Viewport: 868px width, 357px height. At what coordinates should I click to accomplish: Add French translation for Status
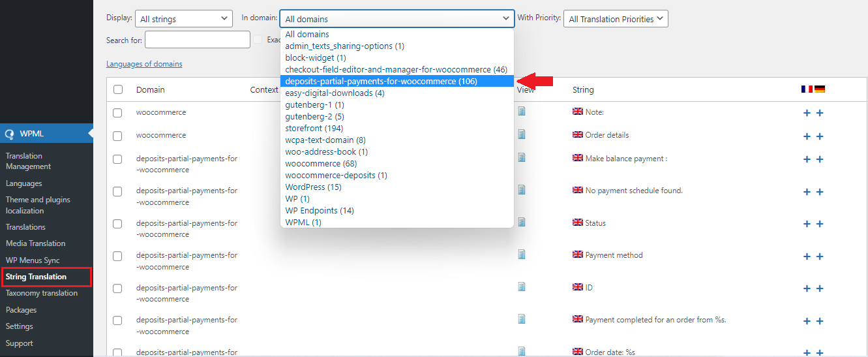pyautogui.click(x=807, y=224)
